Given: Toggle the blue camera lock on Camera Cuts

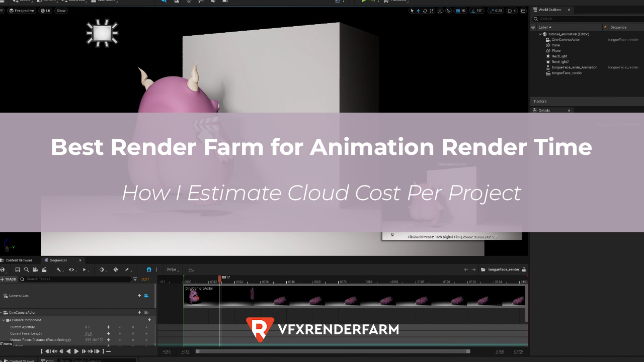Looking at the screenshot, I should tap(146, 296).
